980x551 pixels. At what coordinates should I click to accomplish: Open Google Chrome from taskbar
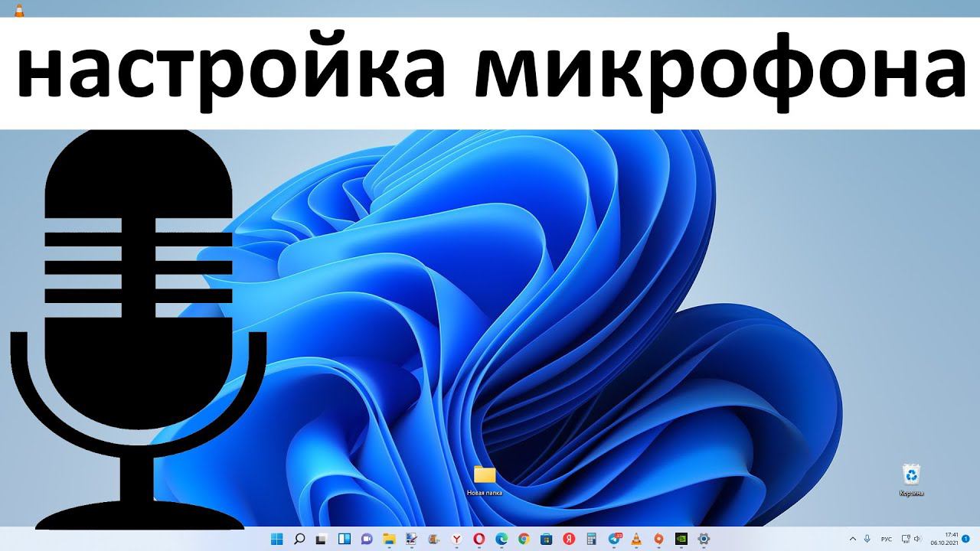point(524,539)
